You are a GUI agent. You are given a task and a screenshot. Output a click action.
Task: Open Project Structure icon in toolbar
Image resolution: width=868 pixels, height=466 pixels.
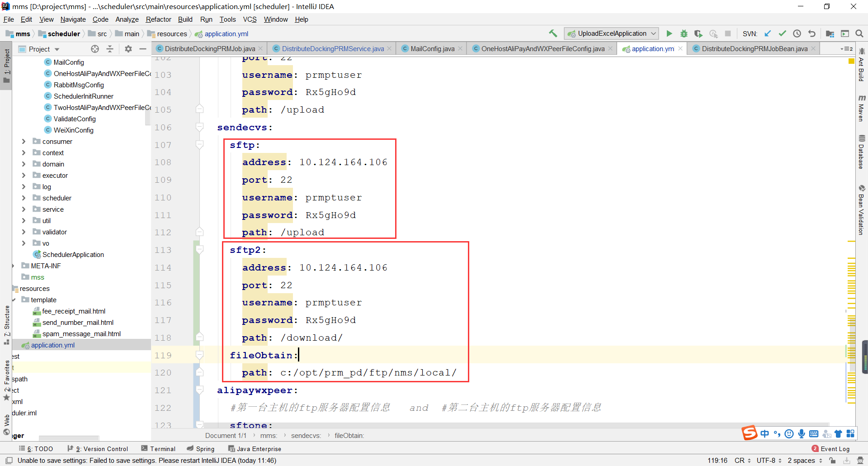pyautogui.click(x=830, y=33)
